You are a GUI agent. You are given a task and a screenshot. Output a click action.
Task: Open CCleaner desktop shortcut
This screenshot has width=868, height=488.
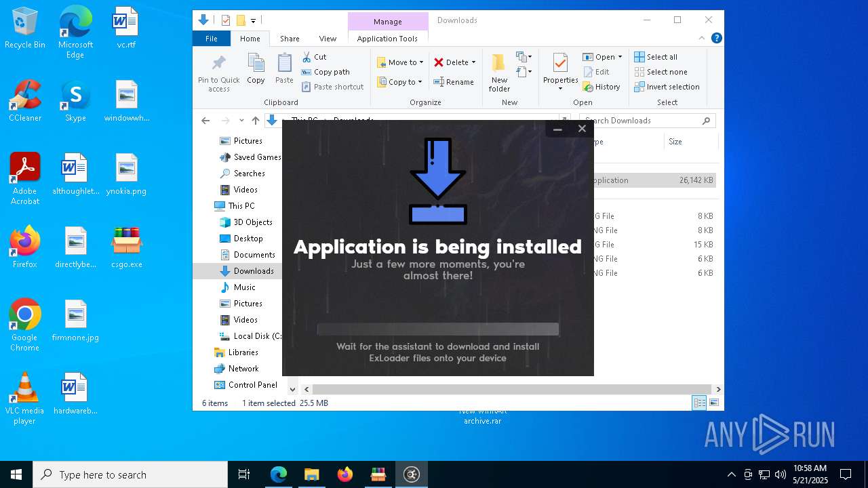(25, 101)
